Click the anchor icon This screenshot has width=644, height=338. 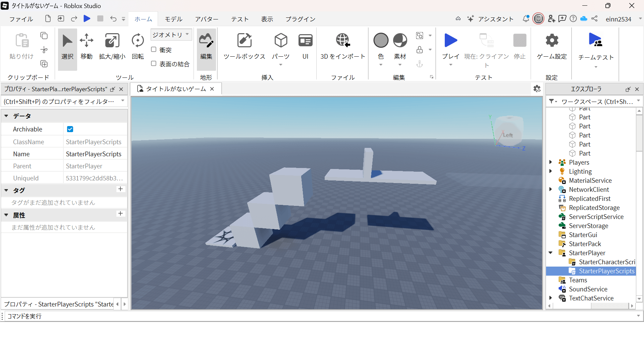[420, 64]
